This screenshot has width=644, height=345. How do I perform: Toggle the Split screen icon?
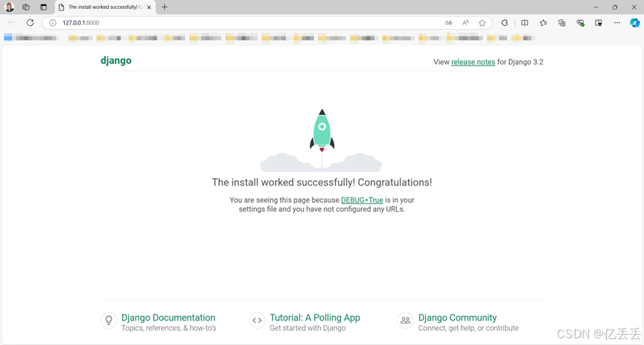point(524,22)
